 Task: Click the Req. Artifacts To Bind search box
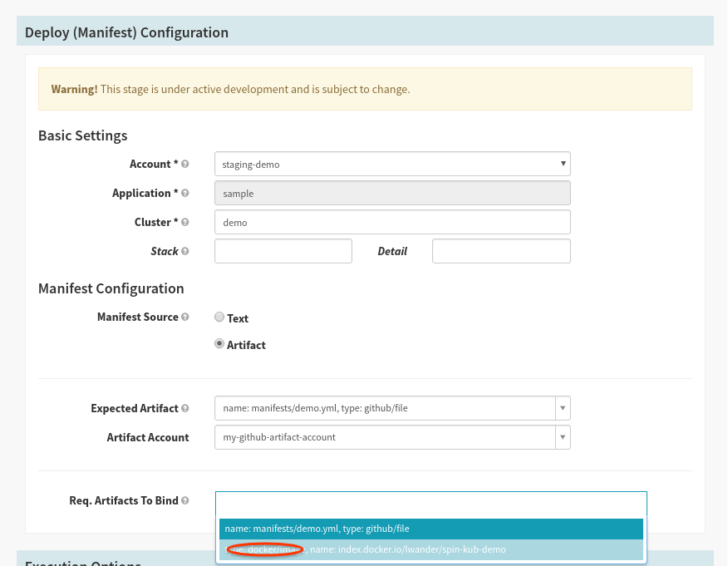(430, 504)
